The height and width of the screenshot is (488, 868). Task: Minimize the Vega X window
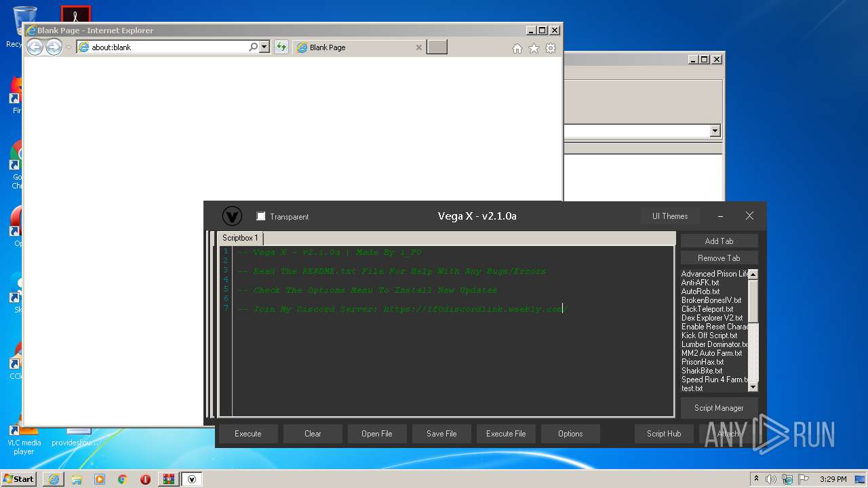[720, 216]
